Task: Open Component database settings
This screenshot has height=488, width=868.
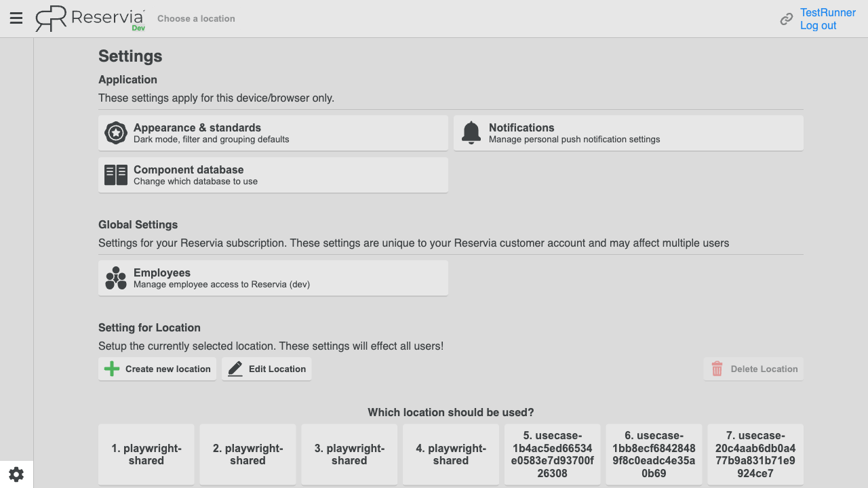Action: pyautogui.click(x=273, y=175)
